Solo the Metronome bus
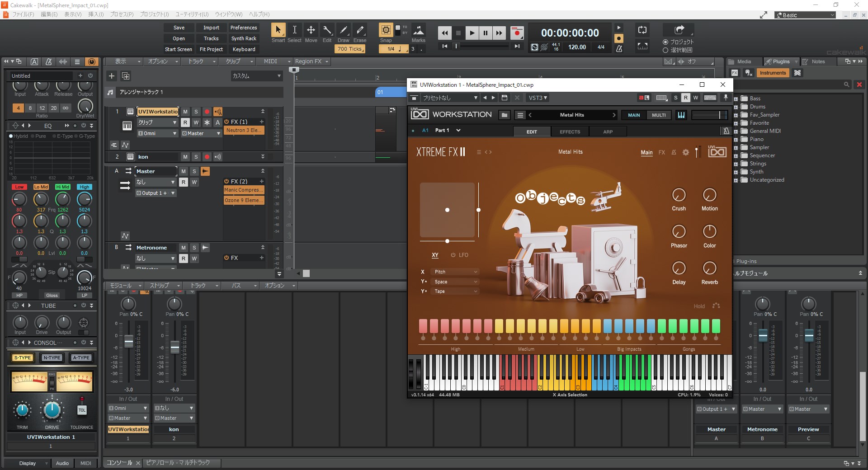This screenshot has width=868, height=470. tap(194, 248)
